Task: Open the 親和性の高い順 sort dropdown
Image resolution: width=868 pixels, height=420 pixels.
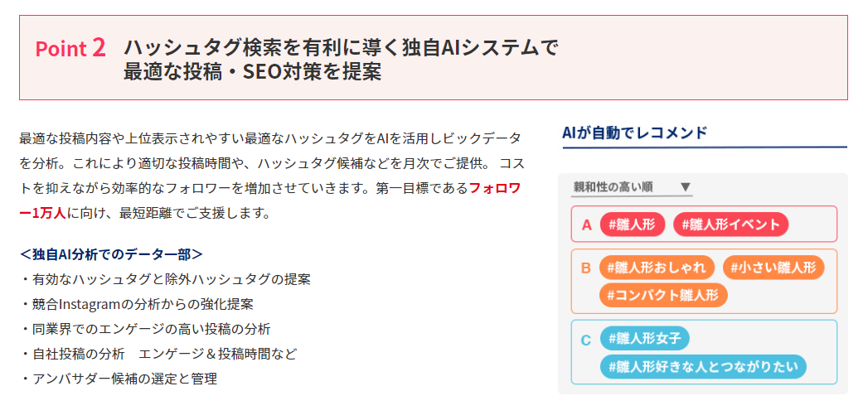Action: pos(632,187)
